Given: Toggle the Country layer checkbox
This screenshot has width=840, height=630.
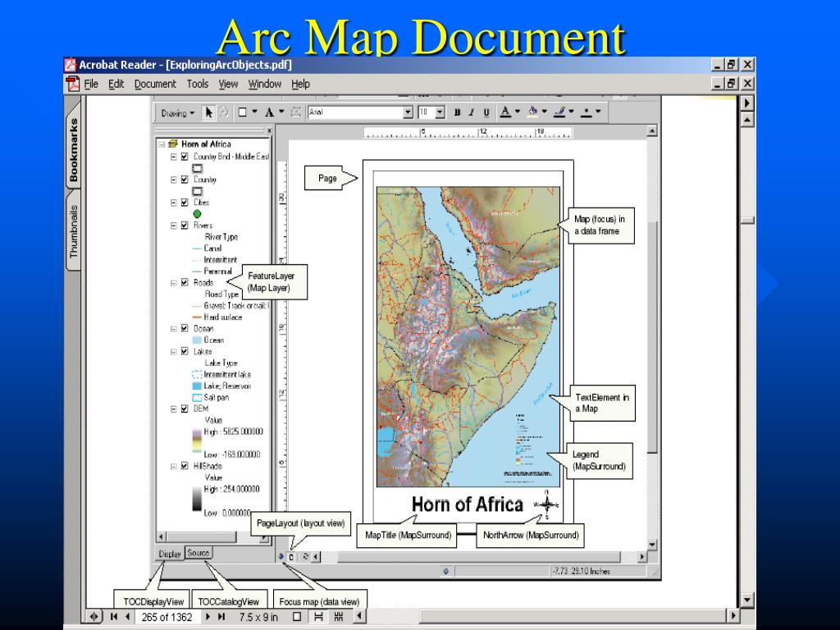Looking at the screenshot, I should (x=185, y=180).
